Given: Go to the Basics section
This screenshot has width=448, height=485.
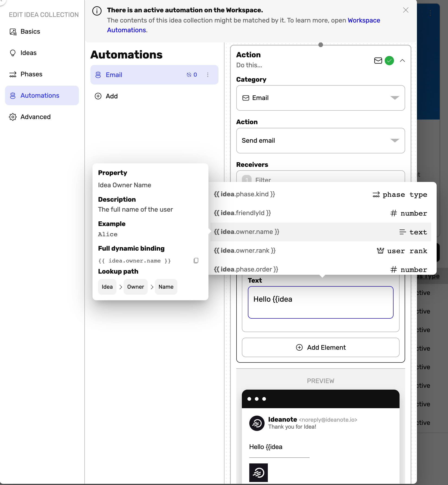Looking at the screenshot, I should 30,32.
